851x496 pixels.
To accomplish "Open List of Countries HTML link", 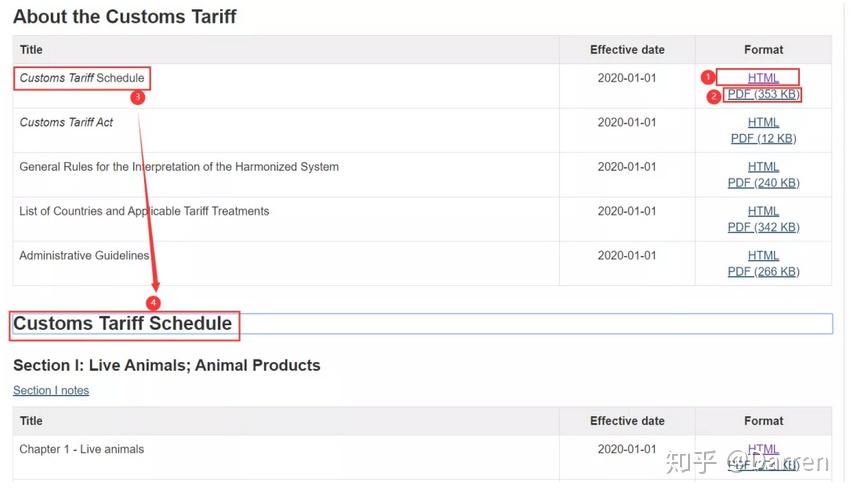I will [763, 211].
